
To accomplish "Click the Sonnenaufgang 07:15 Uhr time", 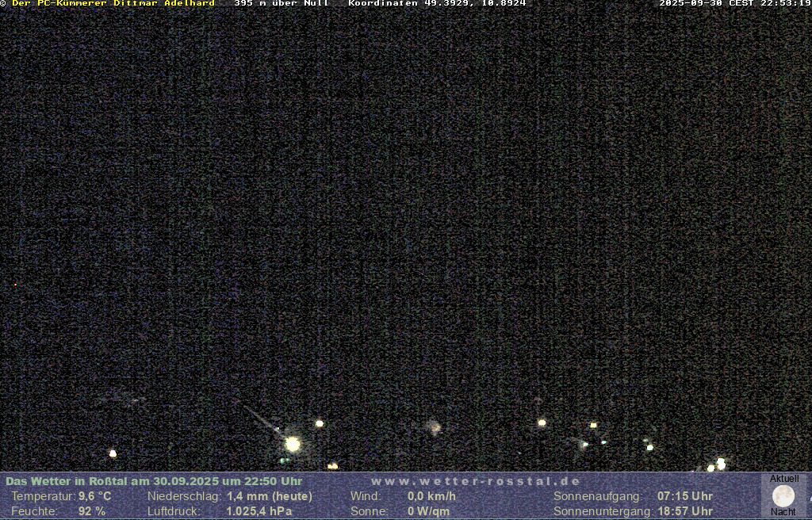I will [x=684, y=496].
